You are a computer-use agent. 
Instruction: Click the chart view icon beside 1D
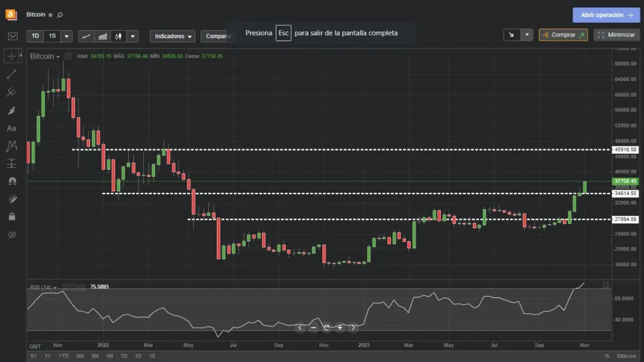[x=12, y=36]
